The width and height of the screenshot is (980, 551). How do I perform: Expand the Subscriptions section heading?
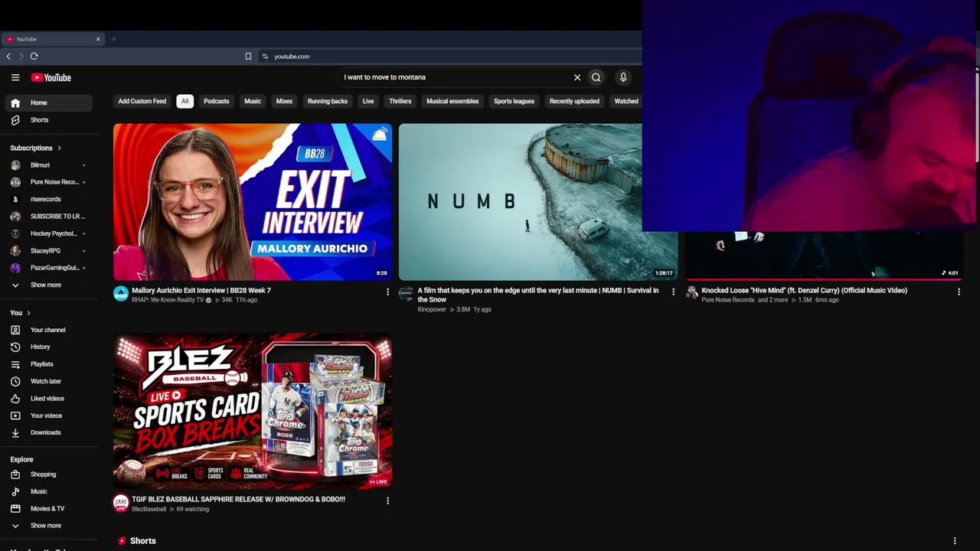click(35, 148)
